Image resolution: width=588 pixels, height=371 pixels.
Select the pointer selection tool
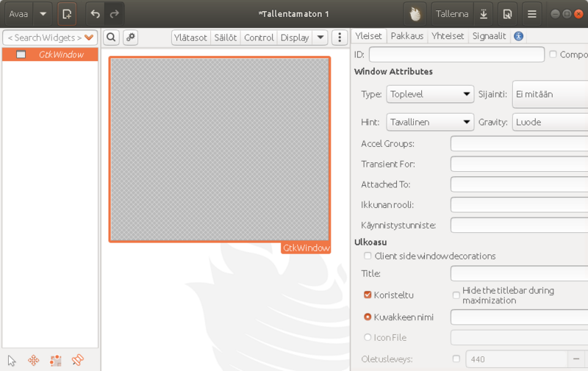point(12,360)
